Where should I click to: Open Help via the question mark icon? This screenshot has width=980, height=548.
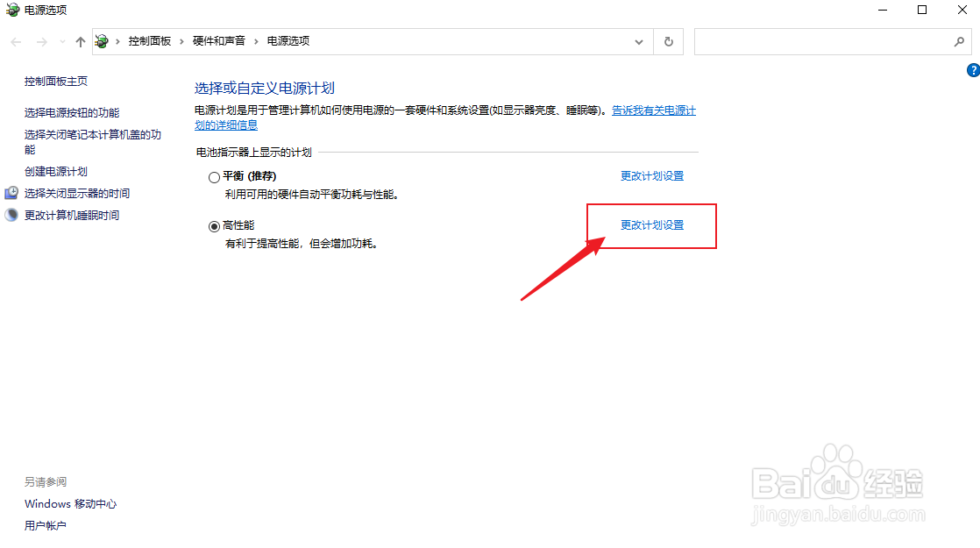pos(972,70)
